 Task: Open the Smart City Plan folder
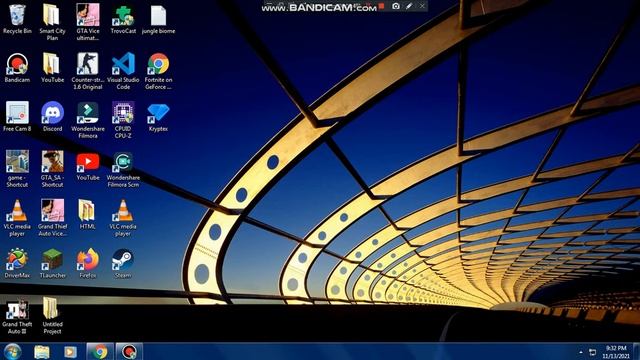click(52, 22)
